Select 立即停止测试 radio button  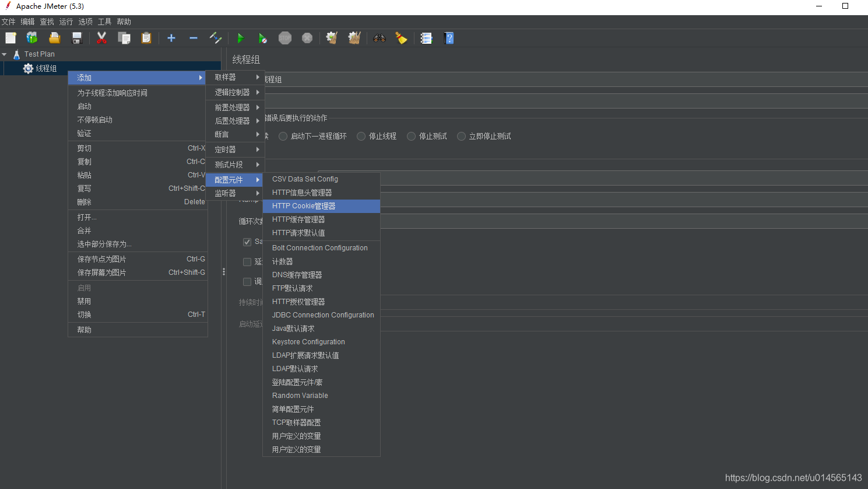click(462, 136)
